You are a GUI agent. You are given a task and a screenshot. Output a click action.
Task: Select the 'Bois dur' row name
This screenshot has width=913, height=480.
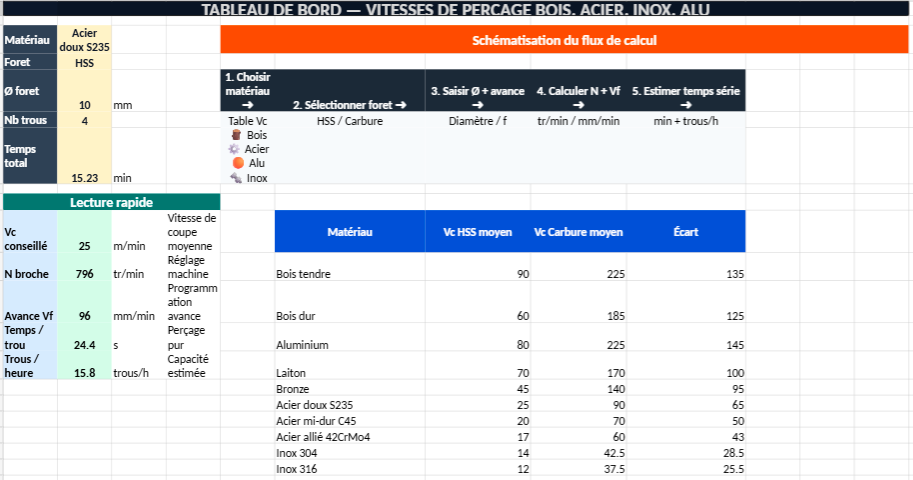coord(349,302)
